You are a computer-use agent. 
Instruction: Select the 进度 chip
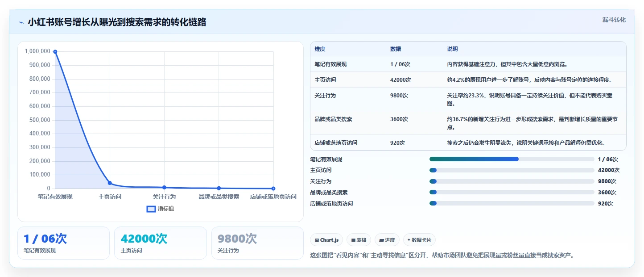tap(387, 240)
